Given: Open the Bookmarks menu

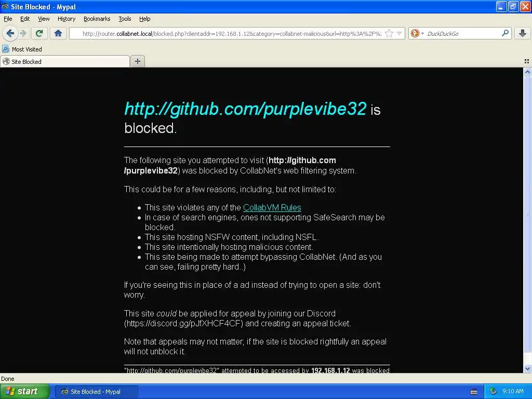Looking at the screenshot, I should point(97,19).
